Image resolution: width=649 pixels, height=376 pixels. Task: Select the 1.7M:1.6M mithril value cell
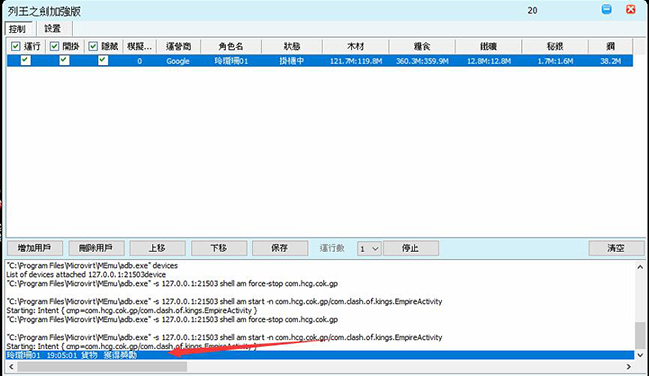click(555, 61)
